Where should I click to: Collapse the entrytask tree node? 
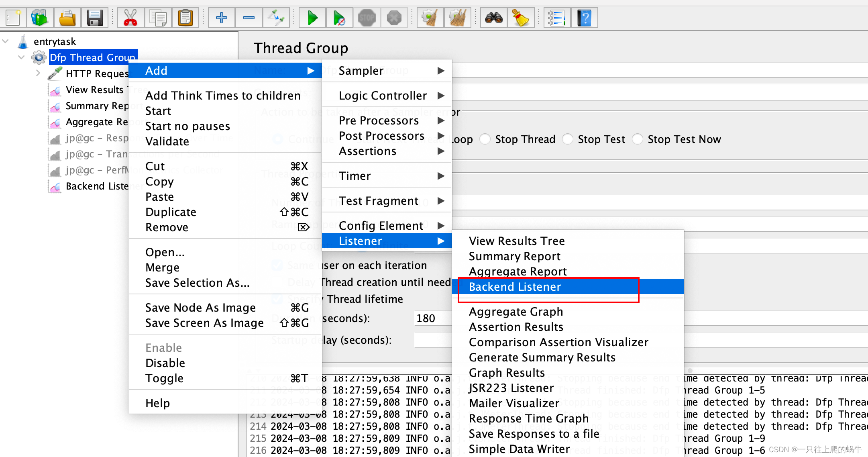[x=6, y=41]
